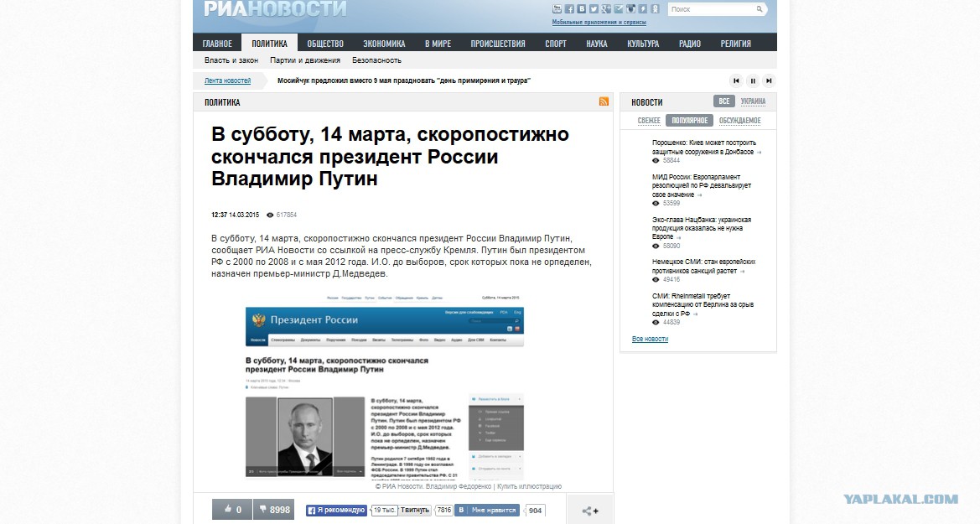
Task: Open the Twitter icon in header
Action: [594, 8]
